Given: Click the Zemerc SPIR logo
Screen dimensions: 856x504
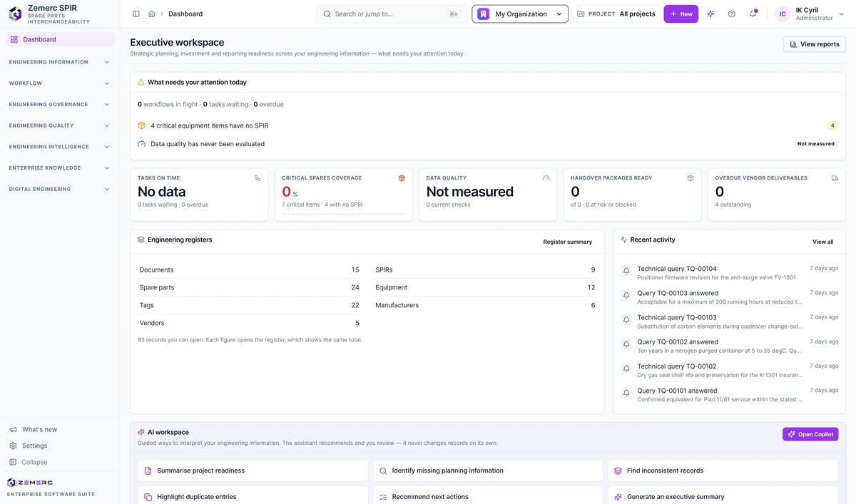Looking at the screenshot, I should coord(15,13).
